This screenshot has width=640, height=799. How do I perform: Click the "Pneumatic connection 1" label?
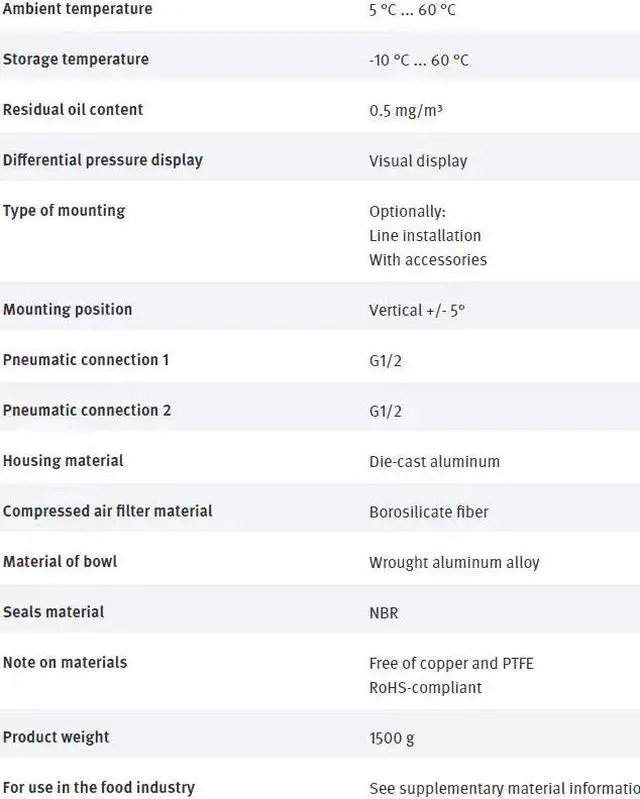click(x=86, y=359)
